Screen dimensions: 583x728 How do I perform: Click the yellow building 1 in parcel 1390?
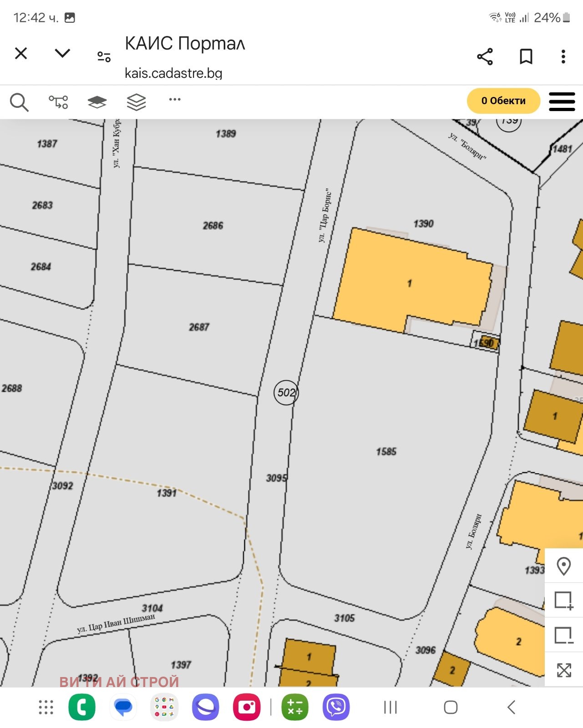point(410,283)
